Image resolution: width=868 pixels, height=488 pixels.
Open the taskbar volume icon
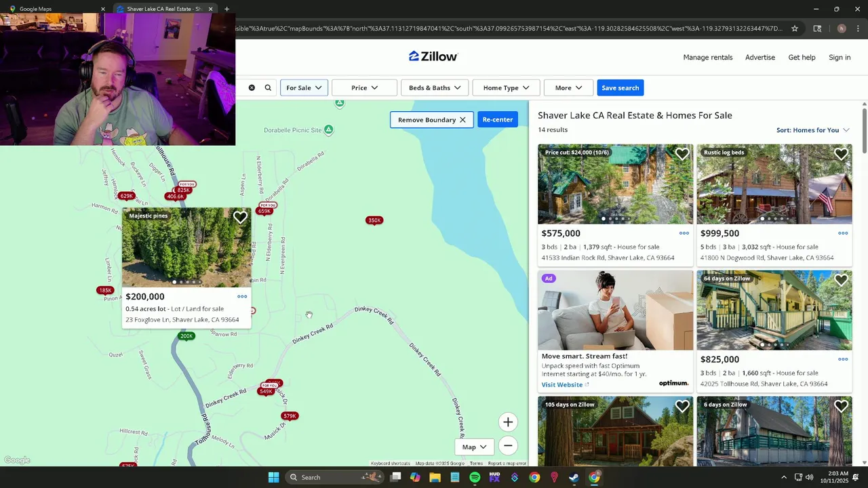click(809, 477)
